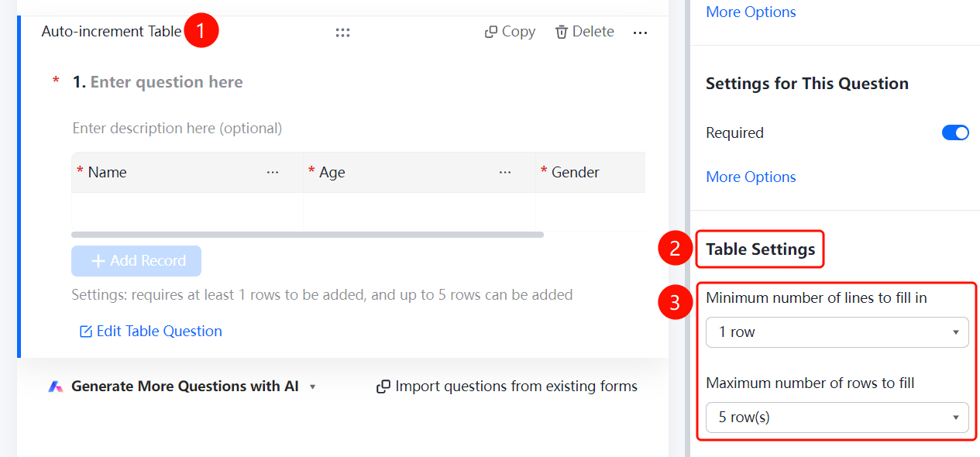This screenshot has height=457, width=980.
Task: Open the minimum lines '1 row' dropdown
Action: point(837,332)
